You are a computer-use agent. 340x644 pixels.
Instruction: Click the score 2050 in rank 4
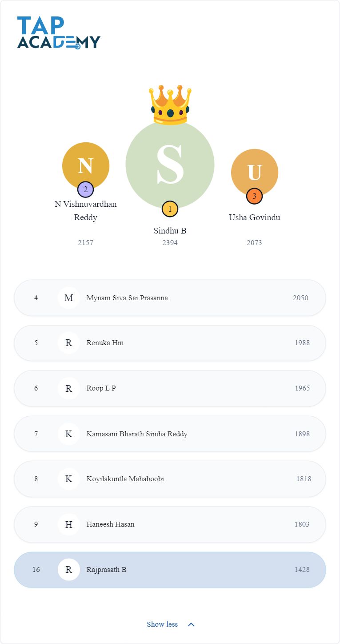tap(300, 298)
